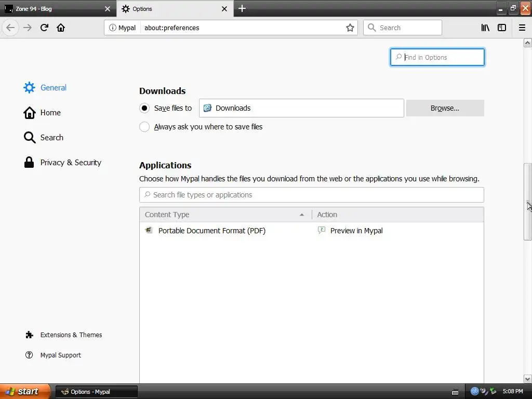This screenshot has width=532, height=399.
Task: Switch to Zone 94 - Blog tab
Action: 58,9
